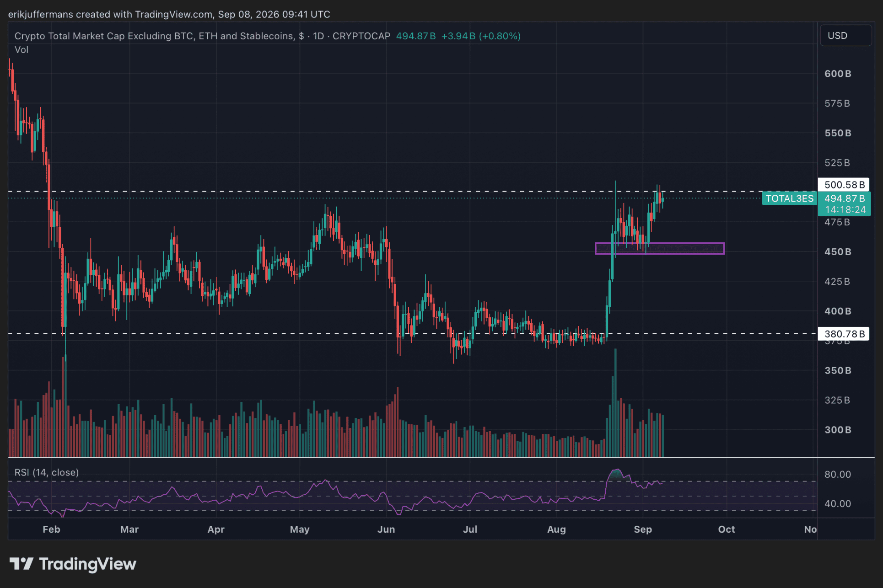Click the May label on time axis
Screen dimensions: 883x588
[300, 529]
